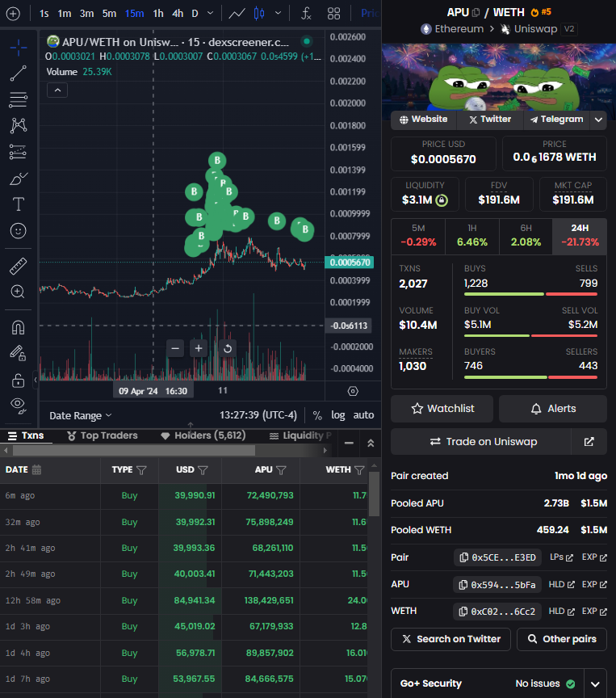This screenshot has width=616, height=698.
Task: Open the indicators fx menu
Action: pos(306,14)
